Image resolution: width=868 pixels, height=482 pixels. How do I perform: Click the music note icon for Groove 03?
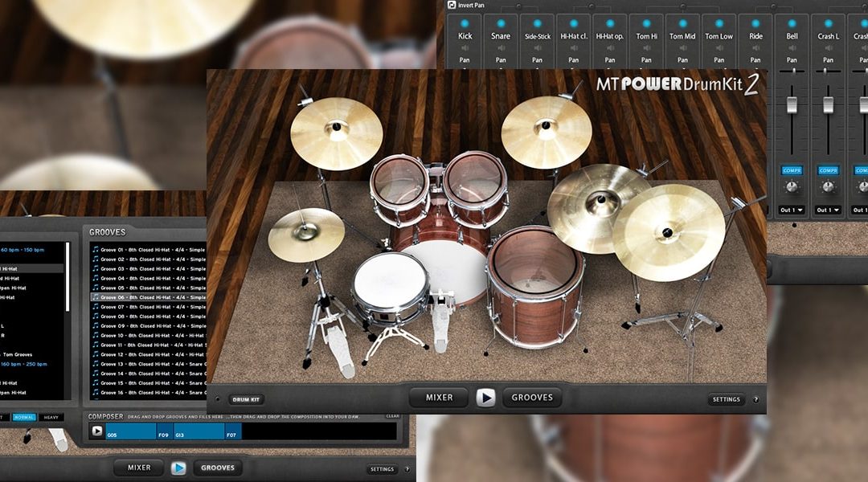(96, 268)
